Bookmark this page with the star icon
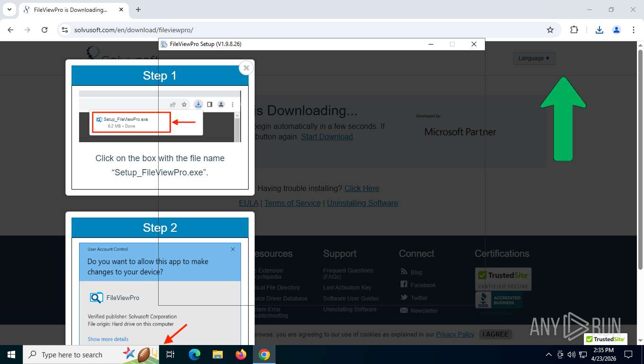Viewport: 644px width, 364px height. (x=550, y=30)
